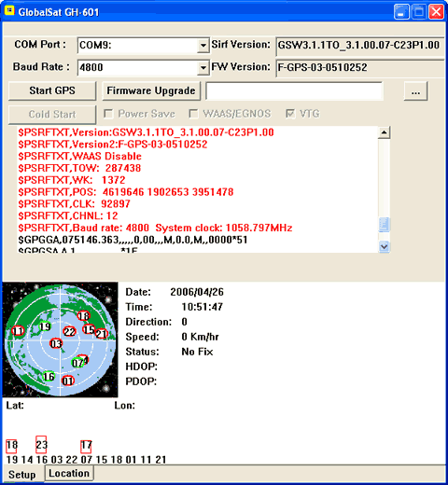This screenshot has width=448, height=485.
Task: Click satellite 22 marker on sky map
Action: [x=69, y=332]
